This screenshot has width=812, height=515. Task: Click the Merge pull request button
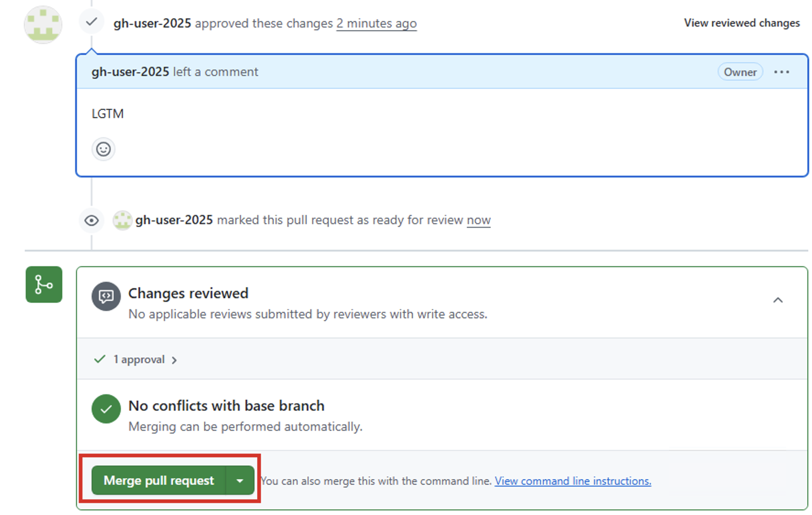[158, 480]
